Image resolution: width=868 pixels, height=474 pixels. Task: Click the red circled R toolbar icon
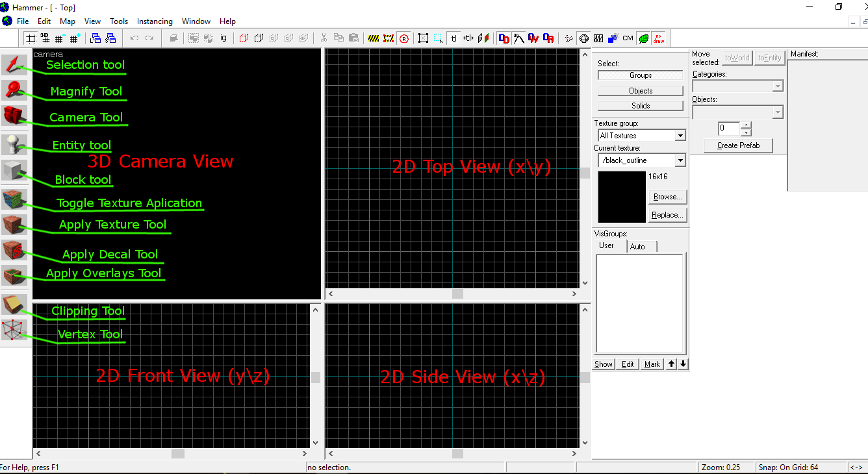pyautogui.click(x=404, y=38)
